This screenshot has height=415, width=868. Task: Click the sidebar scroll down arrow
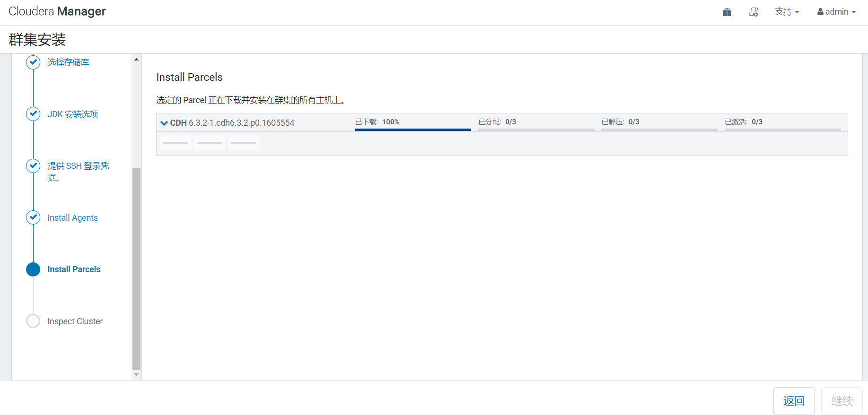tap(137, 374)
